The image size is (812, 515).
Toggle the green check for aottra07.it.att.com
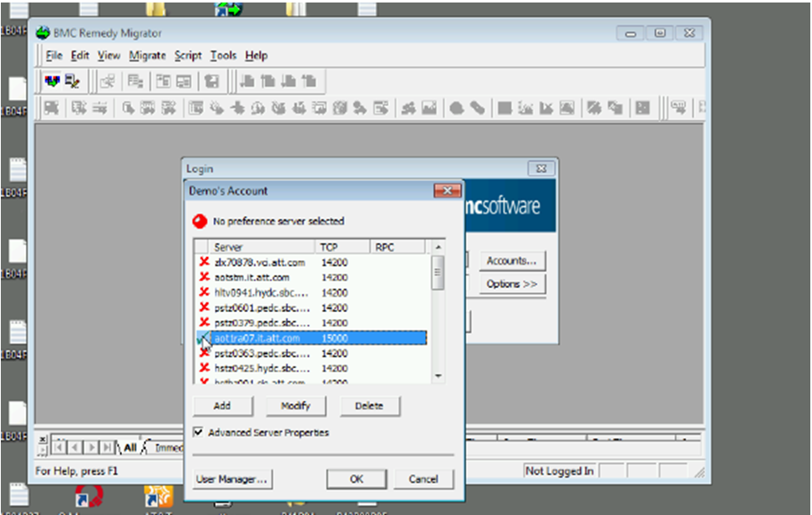click(x=203, y=338)
